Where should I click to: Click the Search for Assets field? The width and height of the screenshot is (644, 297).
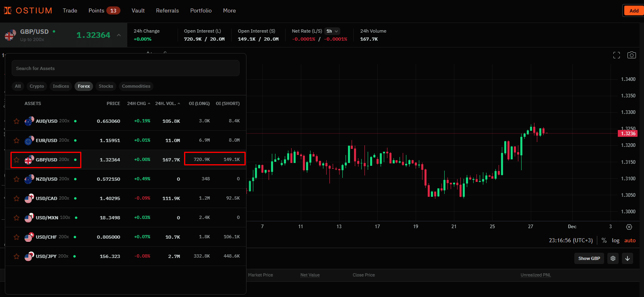click(126, 68)
